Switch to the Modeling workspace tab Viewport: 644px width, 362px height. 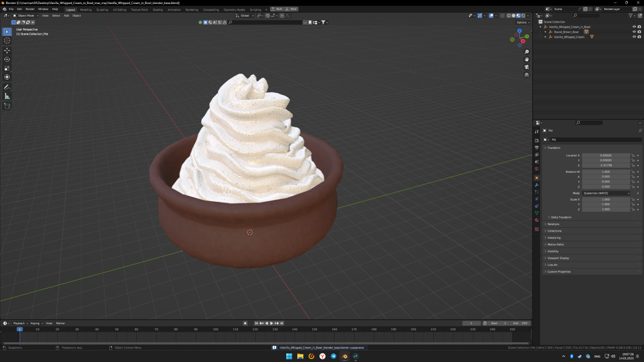(86, 10)
